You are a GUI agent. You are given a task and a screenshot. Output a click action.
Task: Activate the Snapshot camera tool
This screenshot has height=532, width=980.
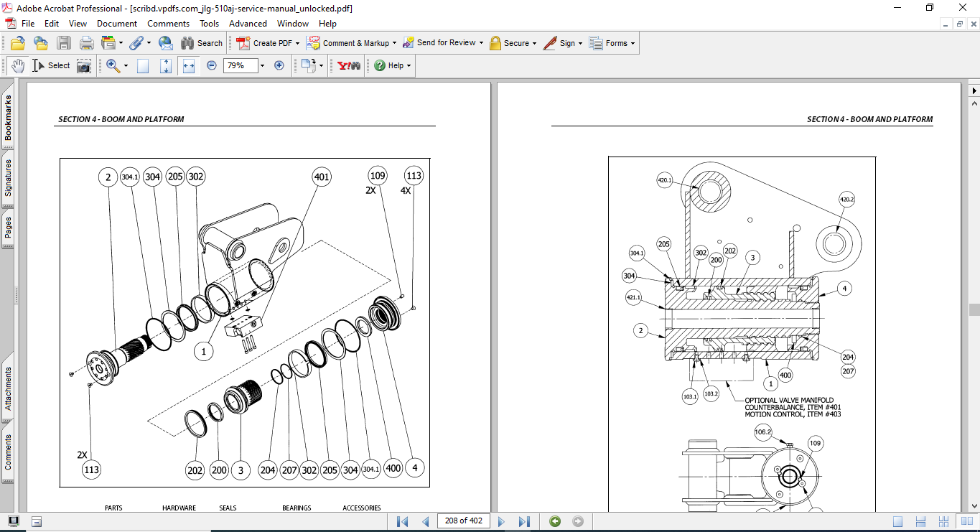tap(84, 66)
